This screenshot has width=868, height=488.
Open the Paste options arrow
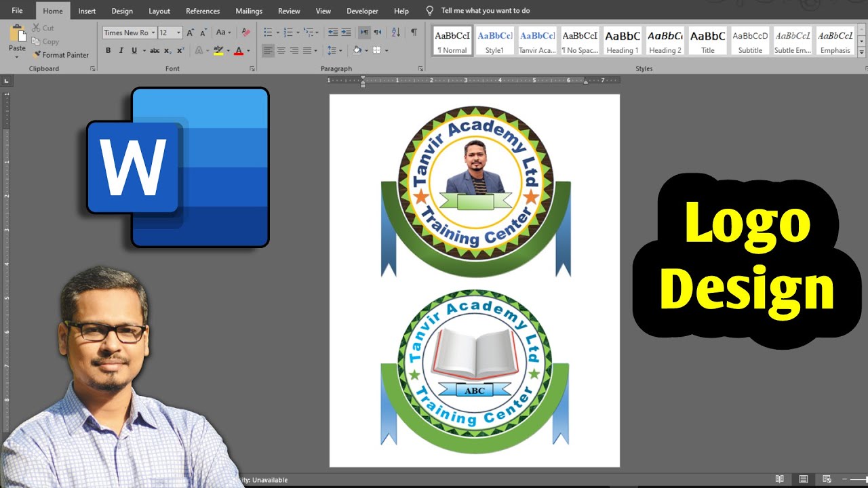pos(17,56)
